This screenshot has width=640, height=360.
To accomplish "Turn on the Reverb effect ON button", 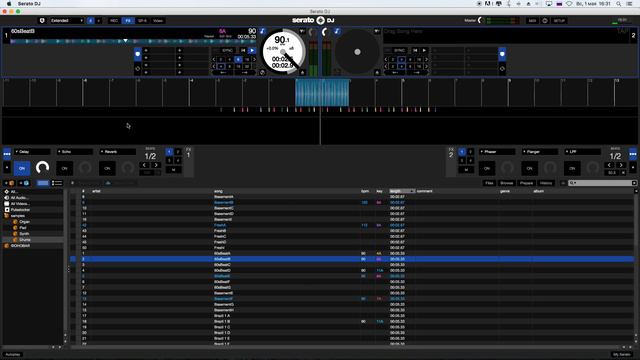I will (x=107, y=168).
